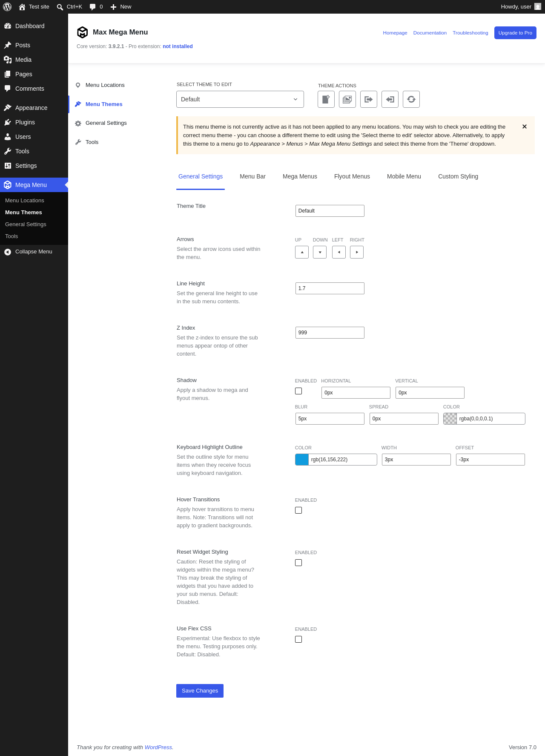Switch to the Mega Menus tab
The width and height of the screenshot is (545, 756).
[x=300, y=176]
